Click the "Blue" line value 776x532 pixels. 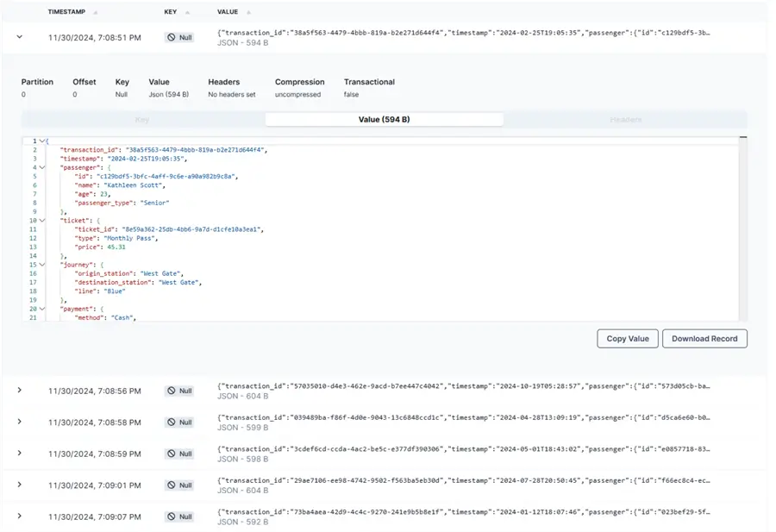point(115,291)
